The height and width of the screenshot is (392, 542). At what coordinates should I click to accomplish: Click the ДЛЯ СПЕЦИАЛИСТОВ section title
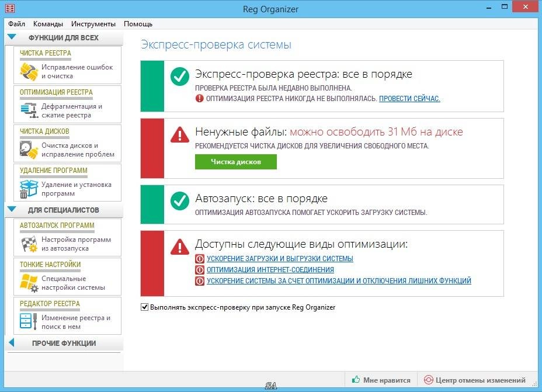point(64,210)
